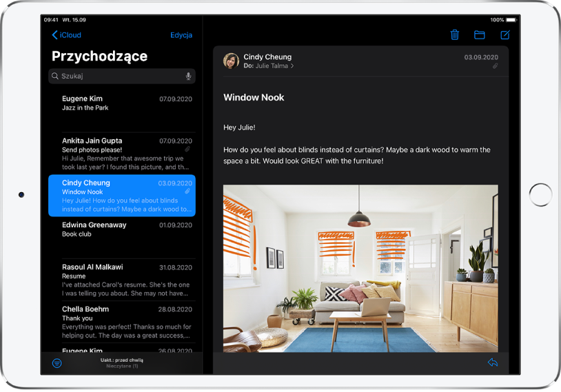The image size is (561, 392).
Task: Tap Edycja to edit list
Action: 181,35
